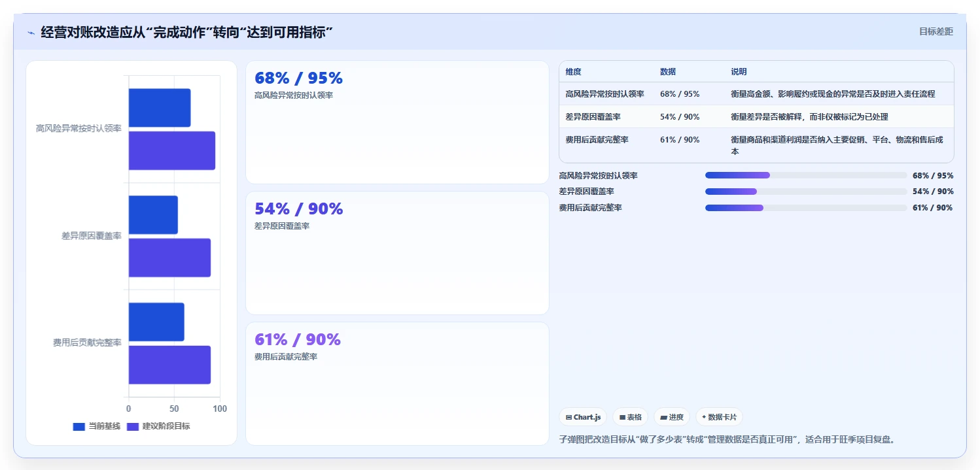Click the x-axis tick label 0
The image size is (980, 470).
click(x=128, y=409)
